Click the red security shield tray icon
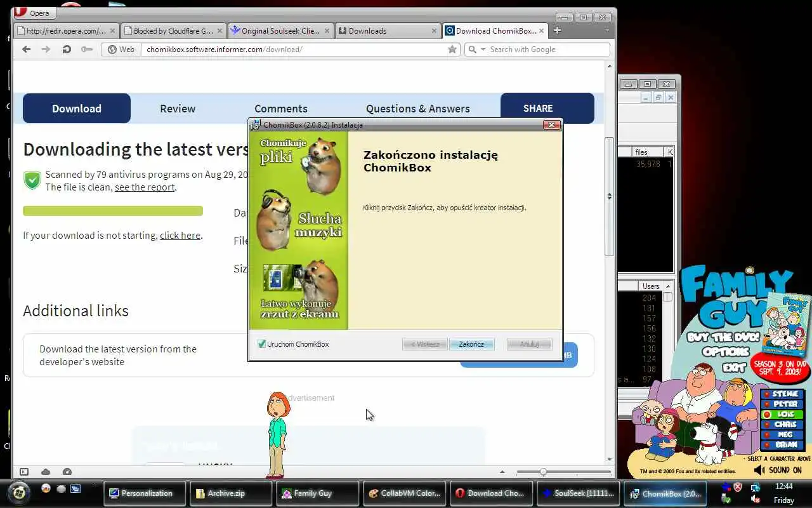 click(x=738, y=487)
